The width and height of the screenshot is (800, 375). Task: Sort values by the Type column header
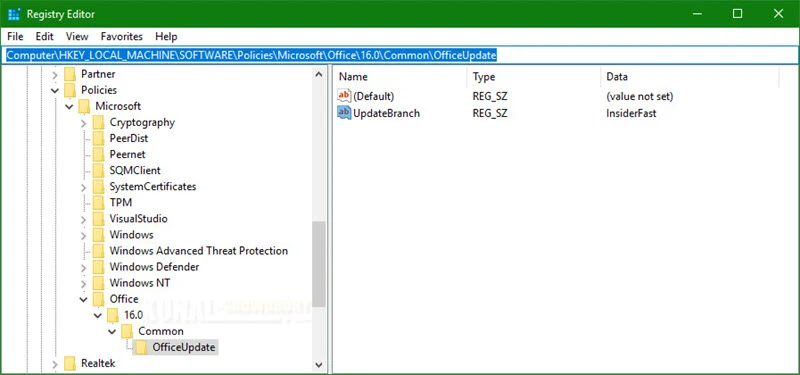[534, 77]
